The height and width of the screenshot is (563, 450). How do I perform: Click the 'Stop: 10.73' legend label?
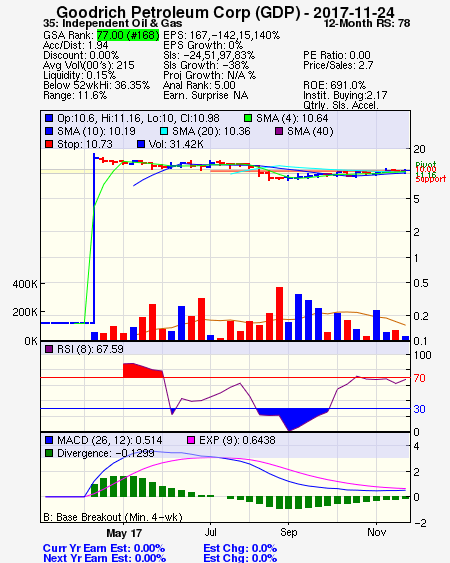tap(85, 144)
